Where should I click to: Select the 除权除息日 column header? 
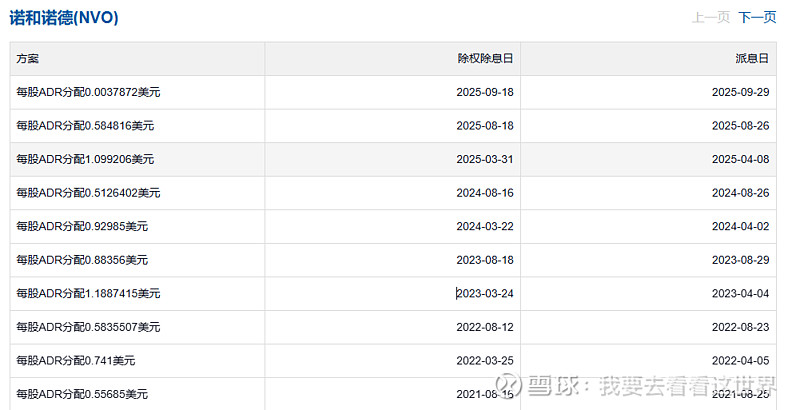point(485,59)
